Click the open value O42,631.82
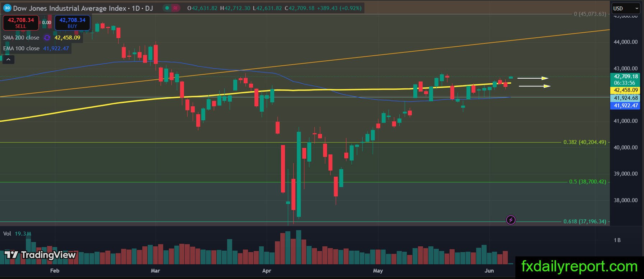644x279 pixels. click(x=203, y=8)
